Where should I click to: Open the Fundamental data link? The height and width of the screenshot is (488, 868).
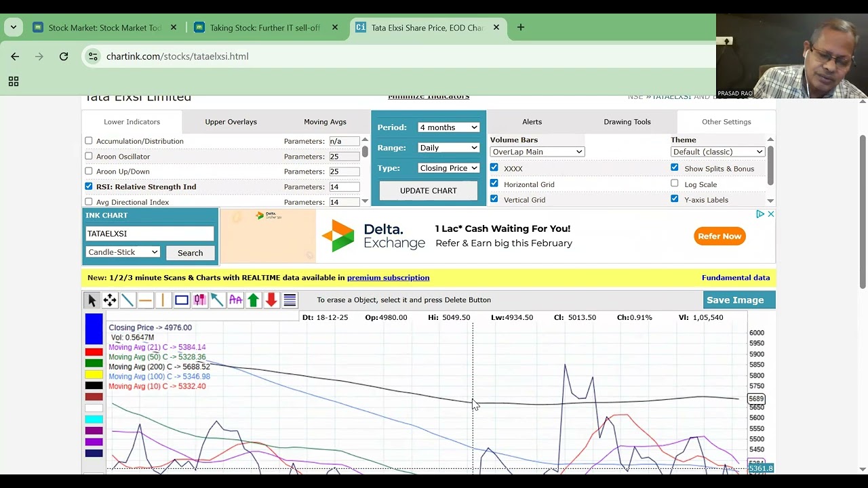click(736, 278)
